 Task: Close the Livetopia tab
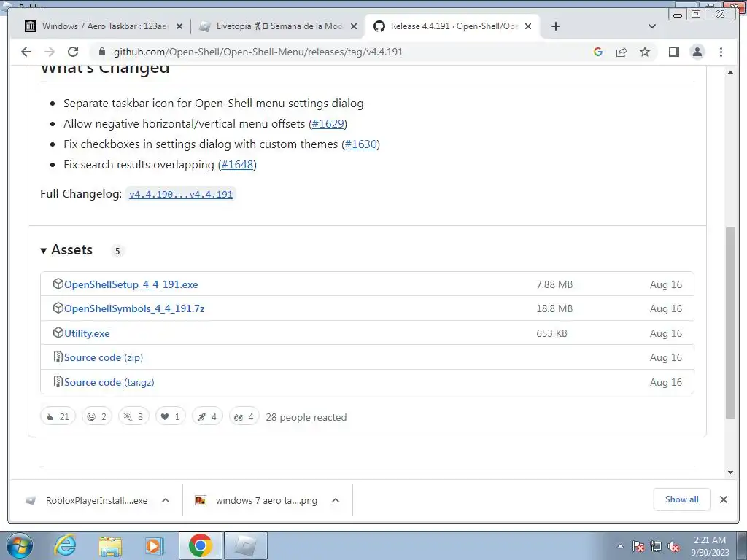(354, 27)
